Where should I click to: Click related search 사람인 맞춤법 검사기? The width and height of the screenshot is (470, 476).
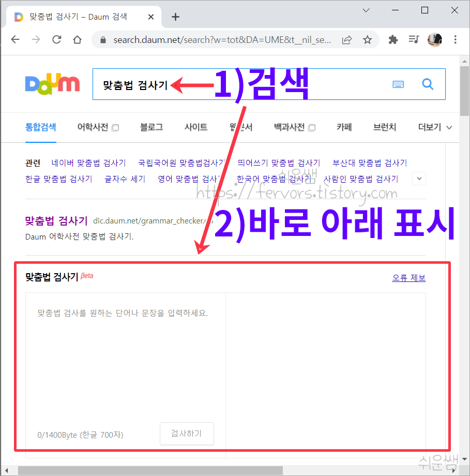(x=361, y=179)
